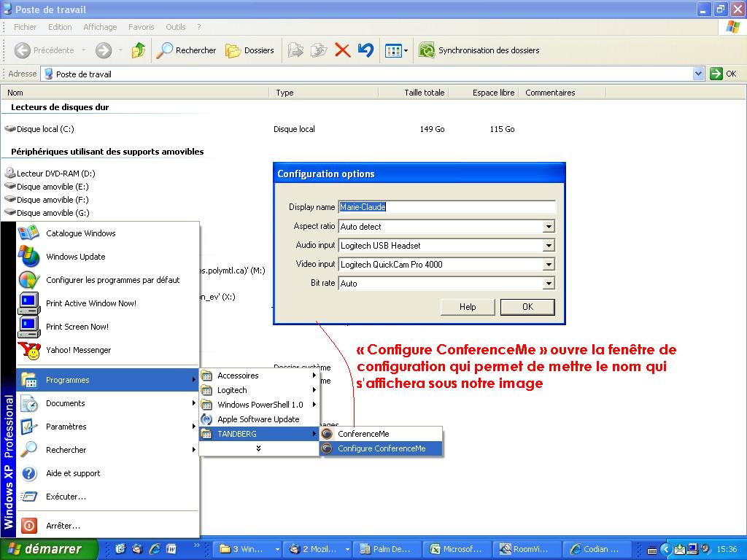Expand the Bit rate dropdown

(549, 284)
